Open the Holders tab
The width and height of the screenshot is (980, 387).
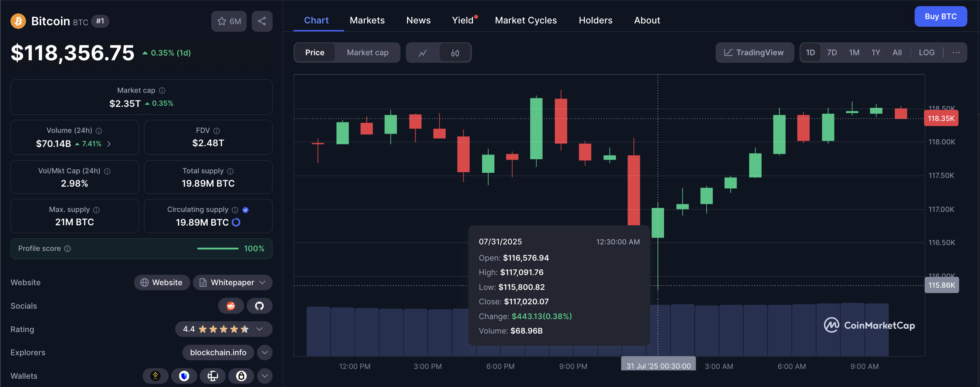tap(595, 20)
